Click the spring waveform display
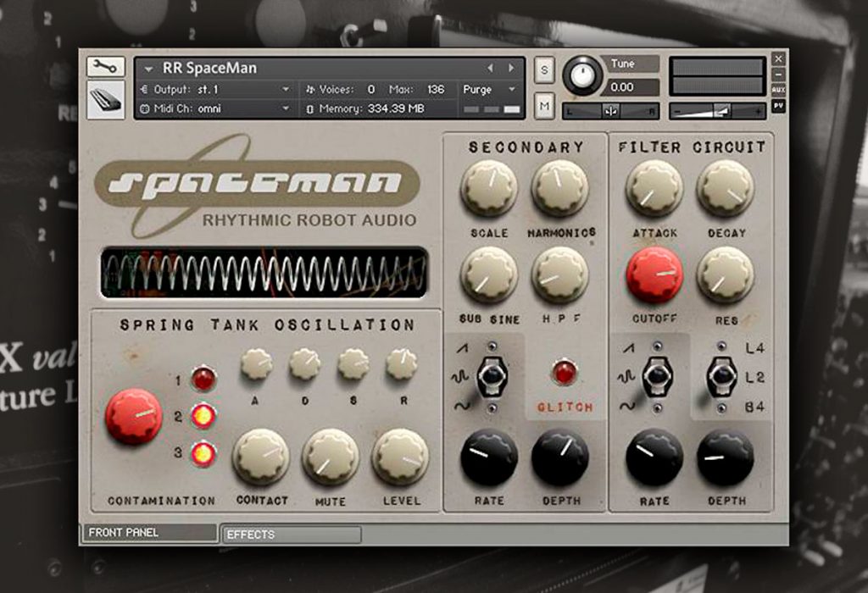 pyautogui.click(x=264, y=272)
